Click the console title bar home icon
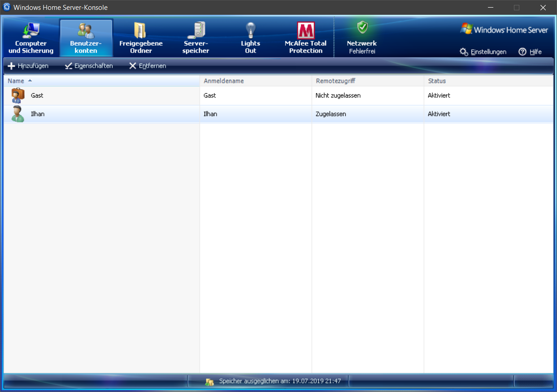The width and height of the screenshot is (557, 392). coord(7,7)
